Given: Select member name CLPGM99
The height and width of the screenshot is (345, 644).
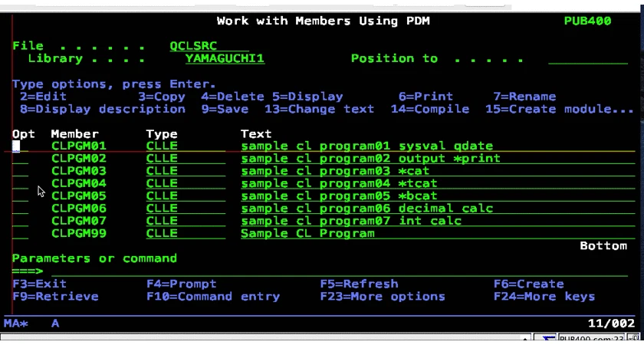Looking at the screenshot, I should (79, 233).
